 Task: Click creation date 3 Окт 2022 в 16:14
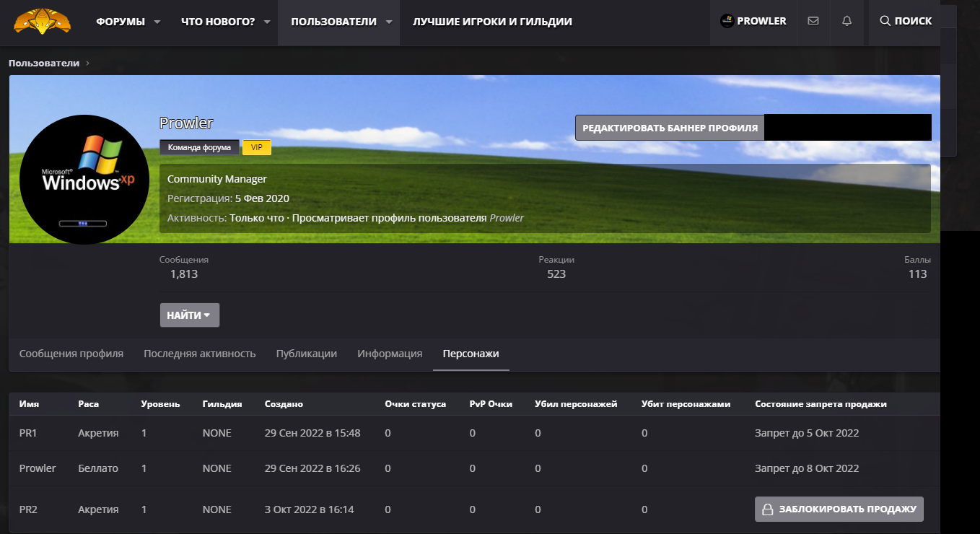pos(310,509)
